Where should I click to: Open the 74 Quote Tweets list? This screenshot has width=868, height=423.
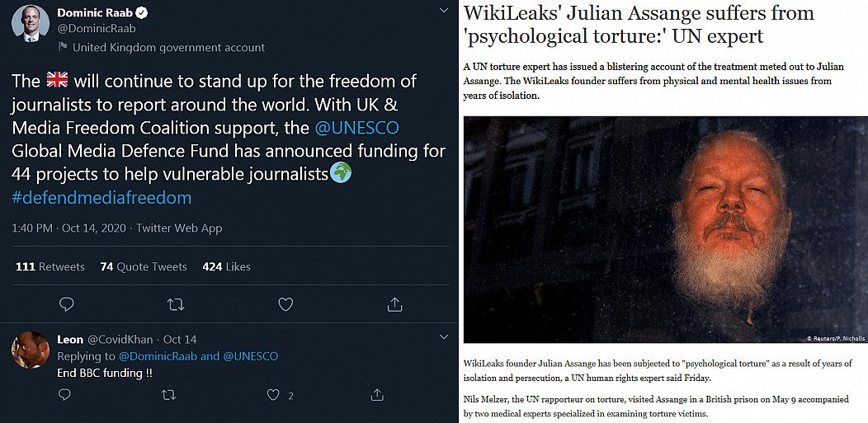pyautogui.click(x=144, y=266)
